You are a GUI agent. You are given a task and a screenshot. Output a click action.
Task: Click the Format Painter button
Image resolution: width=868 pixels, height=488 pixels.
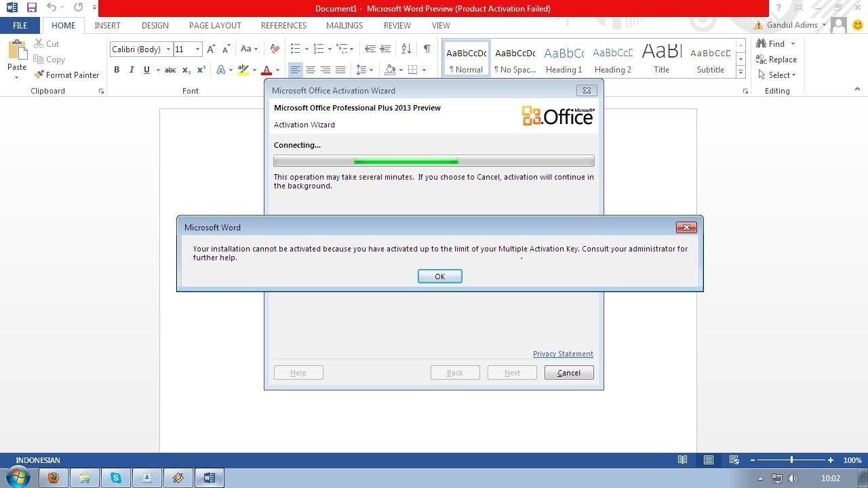66,75
